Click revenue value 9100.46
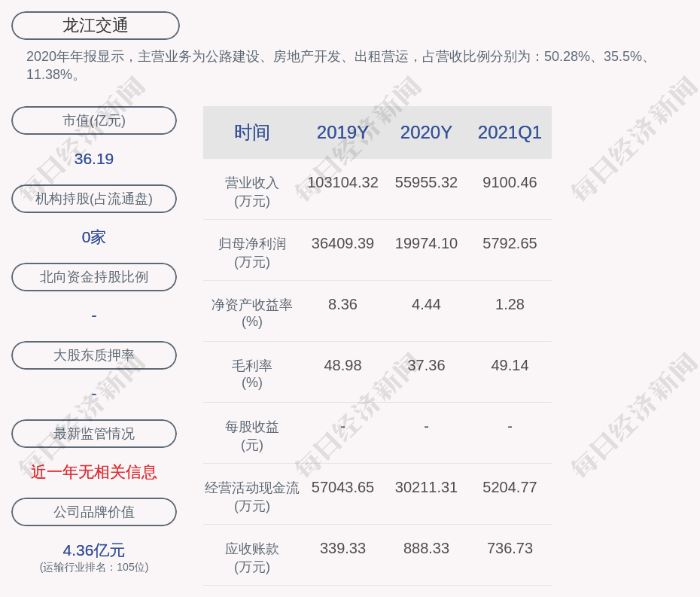The width and height of the screenshot is (700, 597). click(510, 183)
